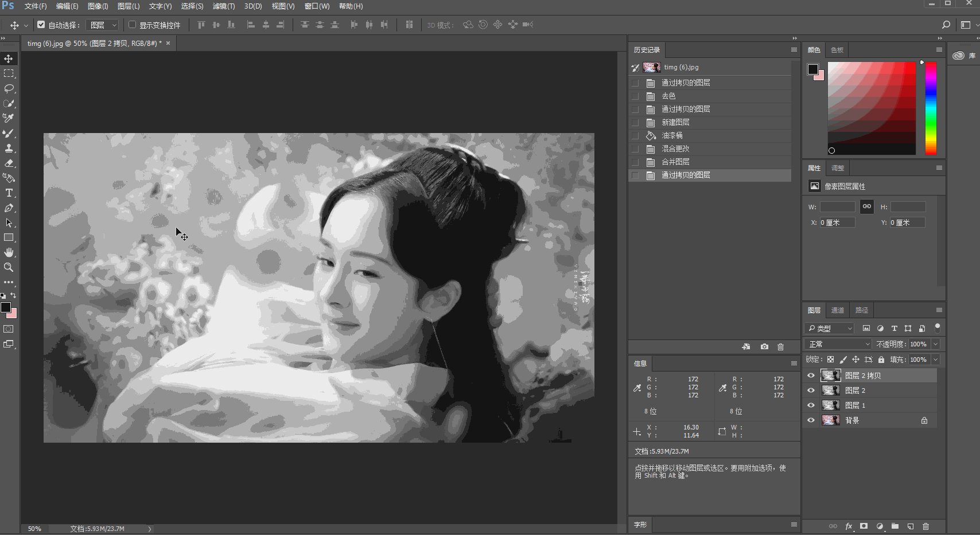This screenshot has height=535, width=980.
Task: Open fill percentage dropdown arrow
Action: click(936, 360)
